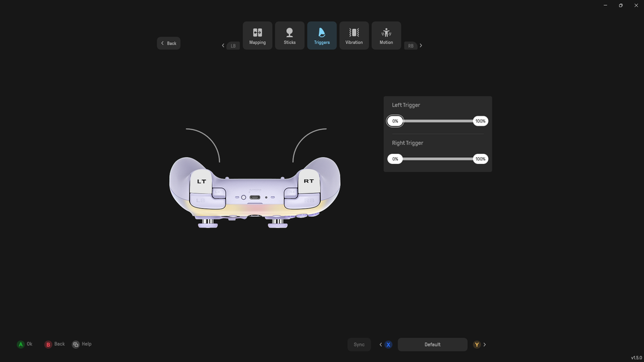This screenshot has width=644, height=362.
Task: Click the RT trigger on controller image
Action: pyautogui.click(x=308, y=180)
